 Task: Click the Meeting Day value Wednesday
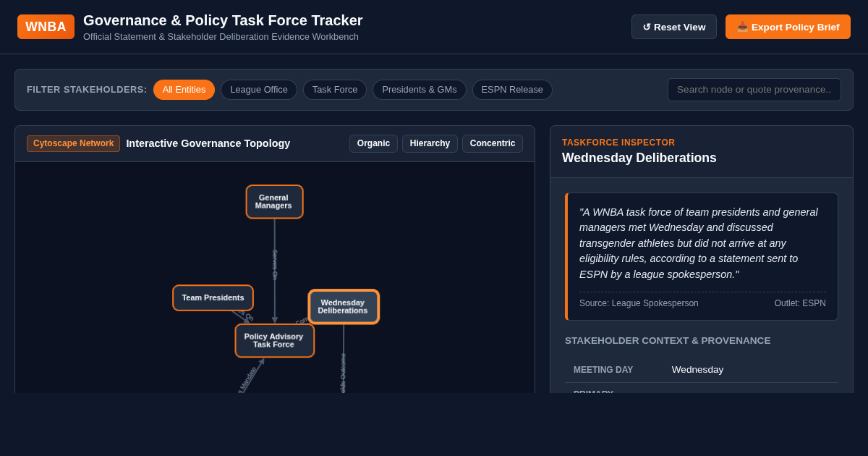697,369
